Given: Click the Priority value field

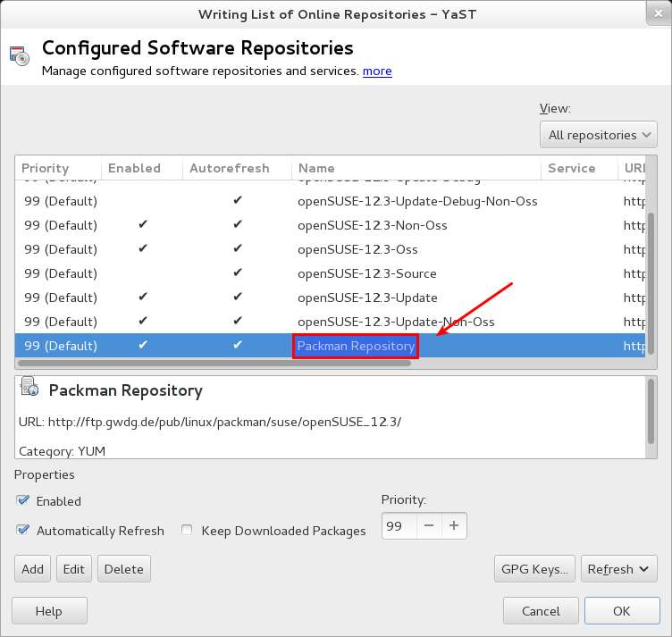Looking at the screenshot, I should point(399,525).
